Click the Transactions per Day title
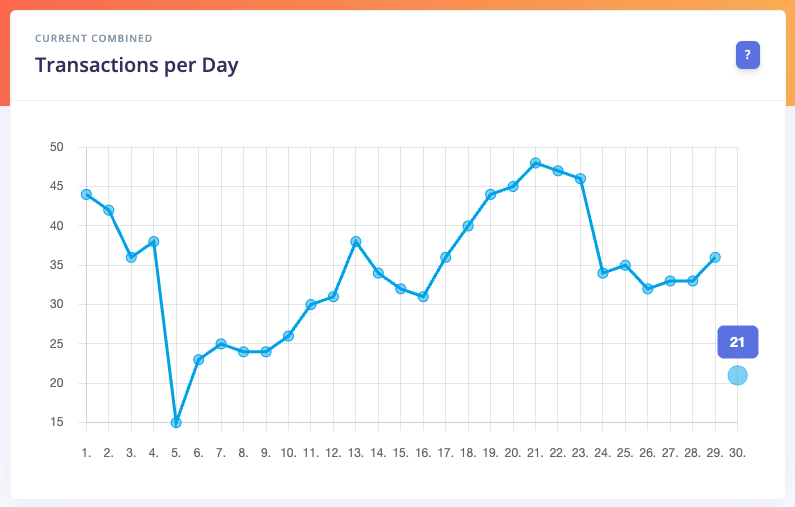The width and height of the screenshot is (795, 507). tap(137, 65)
